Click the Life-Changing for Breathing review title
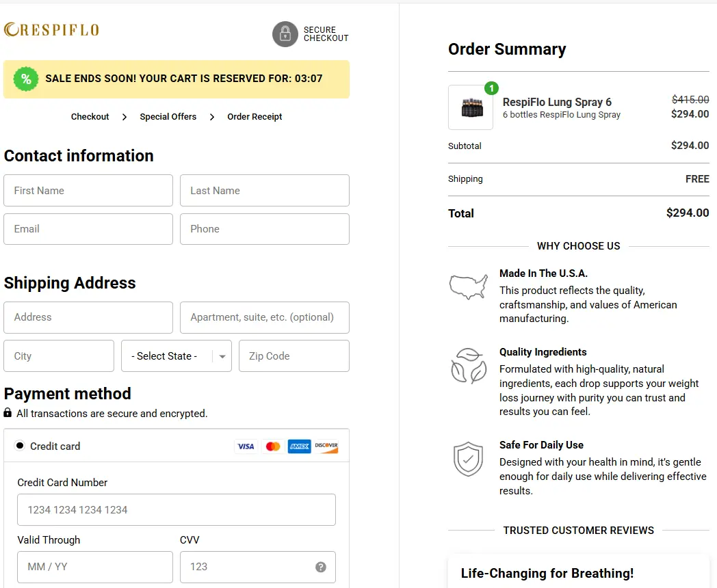 pyautogui.click(x=547, y=574)
